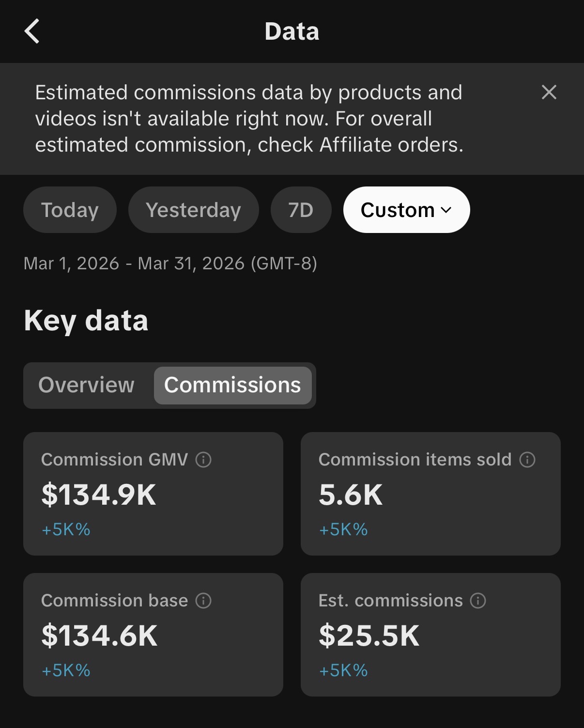Dismiss the estimated commissions notice
This screenshot has height=728, width=584.
pos(549,92)
